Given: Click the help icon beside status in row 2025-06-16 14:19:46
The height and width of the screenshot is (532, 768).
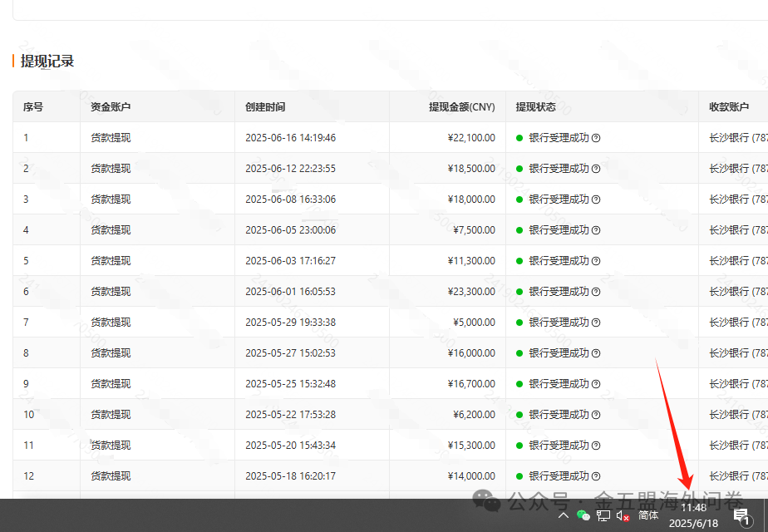Looking at the screenshot, I should tap(596, 138).
